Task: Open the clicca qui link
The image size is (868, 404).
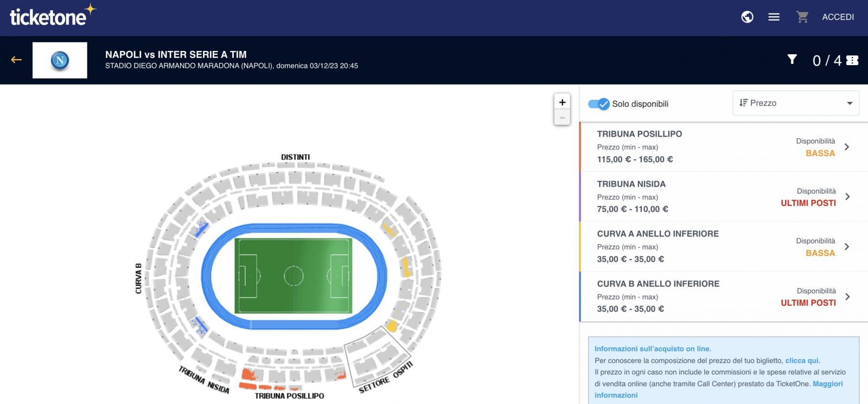Action: coord(802,361)
